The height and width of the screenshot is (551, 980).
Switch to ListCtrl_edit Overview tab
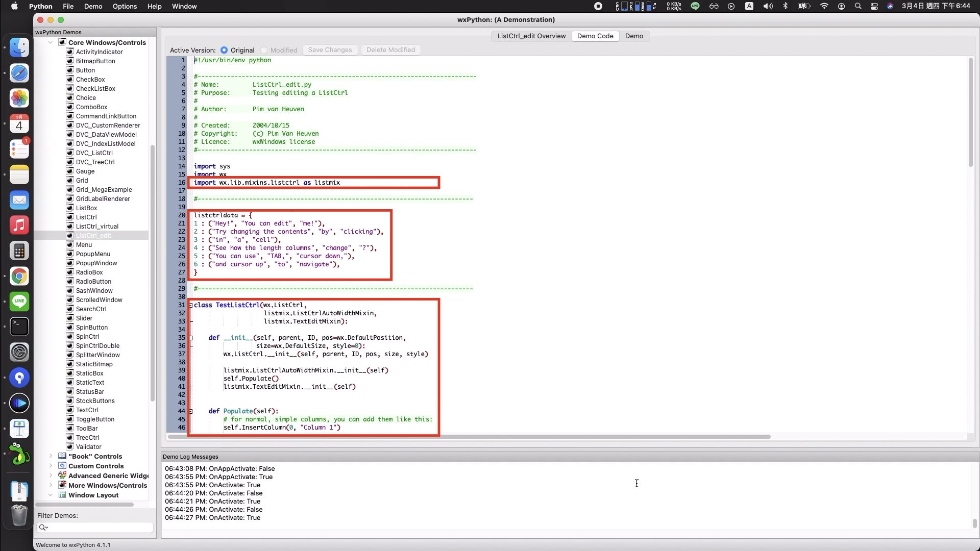(x=531, y=36)
